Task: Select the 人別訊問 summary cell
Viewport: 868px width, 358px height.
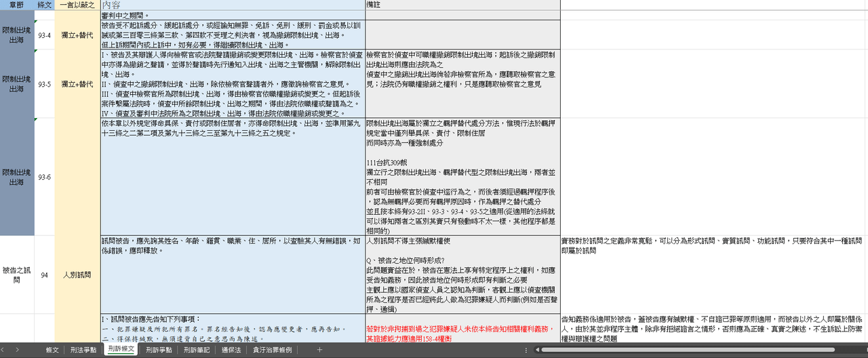Action: pos(77,275)
